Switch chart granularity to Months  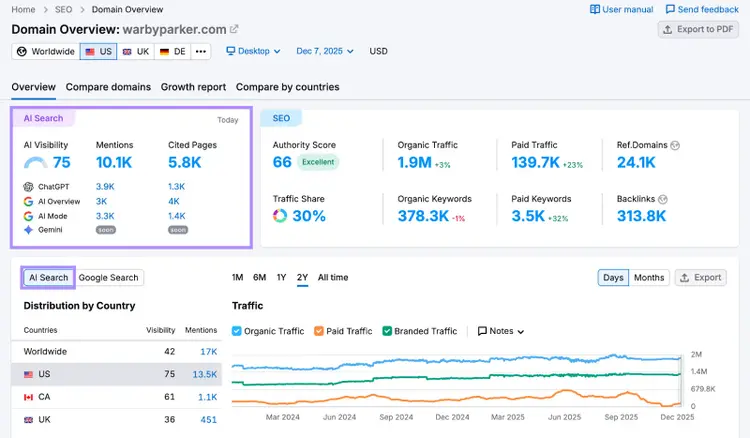(649, 277)
